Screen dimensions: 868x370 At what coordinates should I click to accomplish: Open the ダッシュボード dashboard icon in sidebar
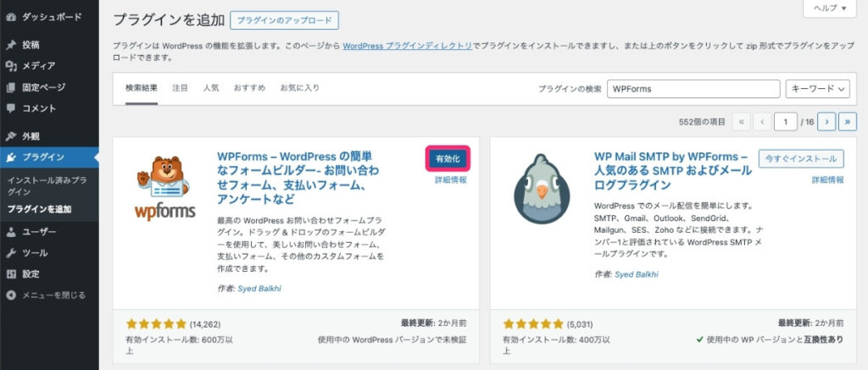pyautogui.click(x=11, y=17)
